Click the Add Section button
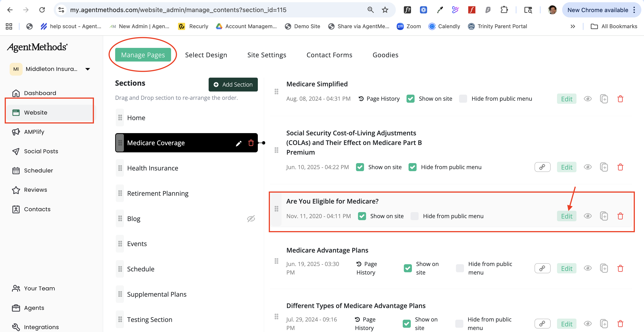 point(233,85)
